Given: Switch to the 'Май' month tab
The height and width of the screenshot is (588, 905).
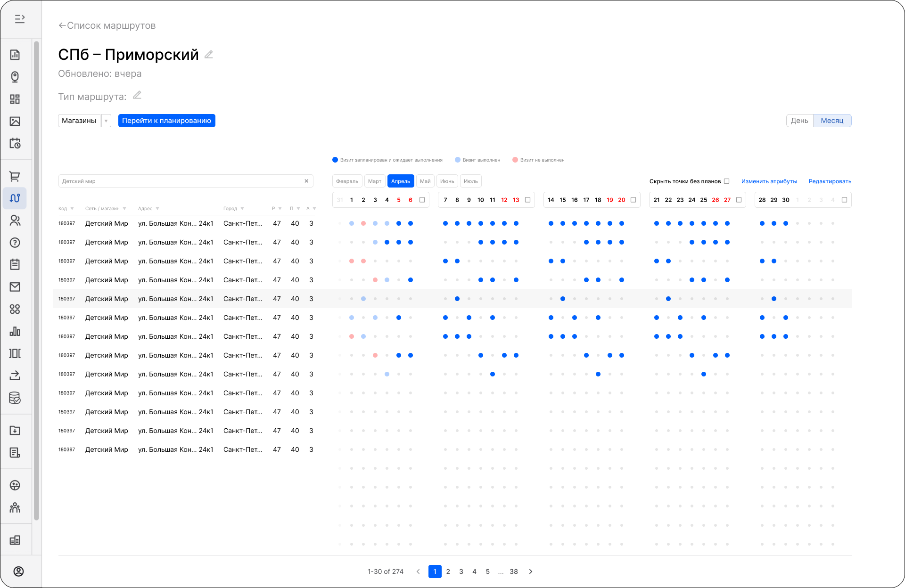Looking at the screenshot, I should pyautogui.click(x=425, y=181).
